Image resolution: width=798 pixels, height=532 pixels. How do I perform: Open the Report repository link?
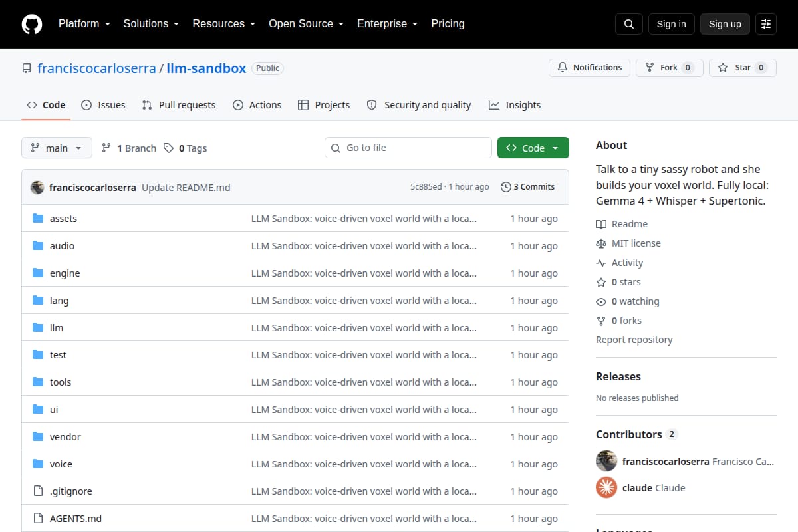click(x=634, y=340)
